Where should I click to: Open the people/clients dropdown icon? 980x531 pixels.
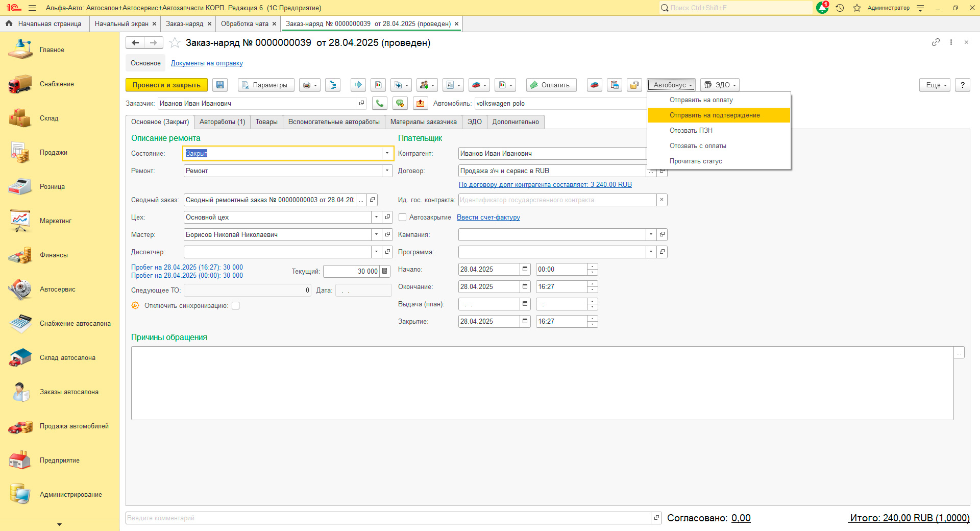tap(427, 85)
